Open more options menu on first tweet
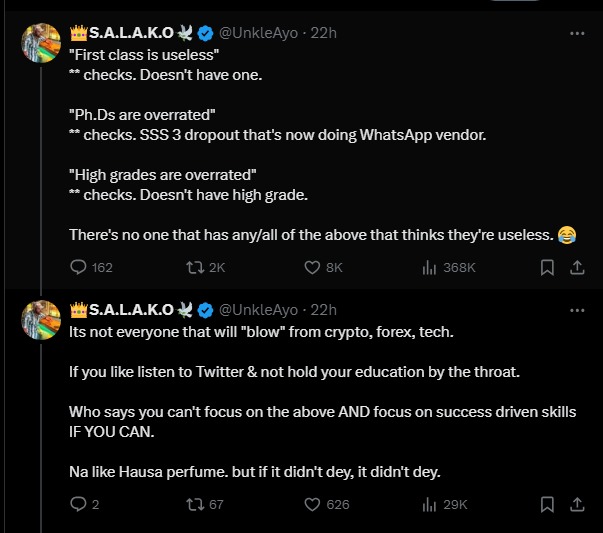 (576, 33)
